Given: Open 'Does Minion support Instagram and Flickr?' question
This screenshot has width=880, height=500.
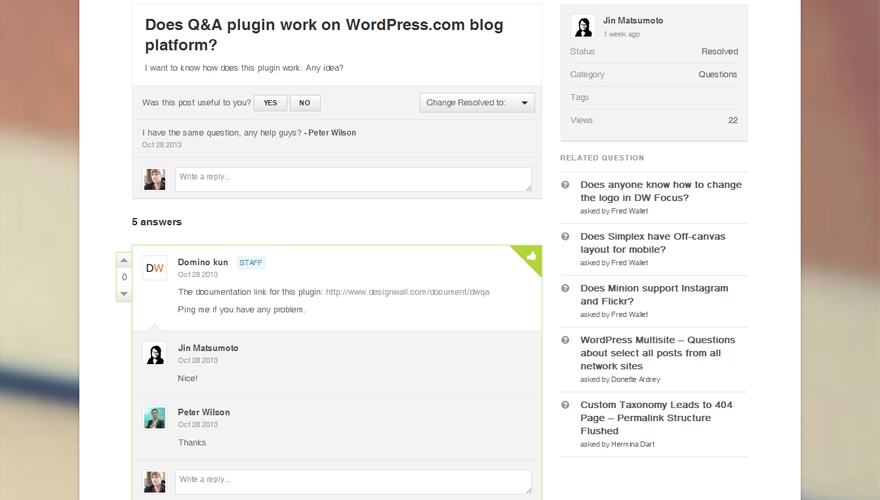Looking at the screenshot, I should pyautogui.click(x=654, y=295).
